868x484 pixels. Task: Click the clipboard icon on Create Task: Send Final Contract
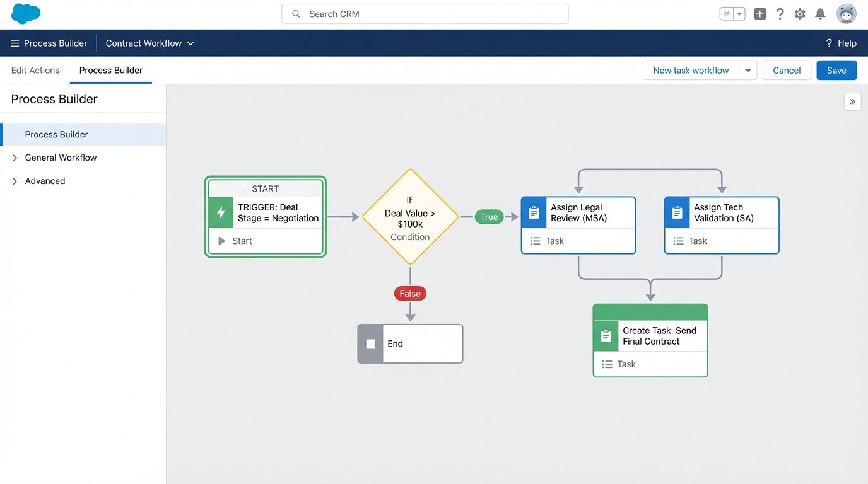[x=606, y=336]
